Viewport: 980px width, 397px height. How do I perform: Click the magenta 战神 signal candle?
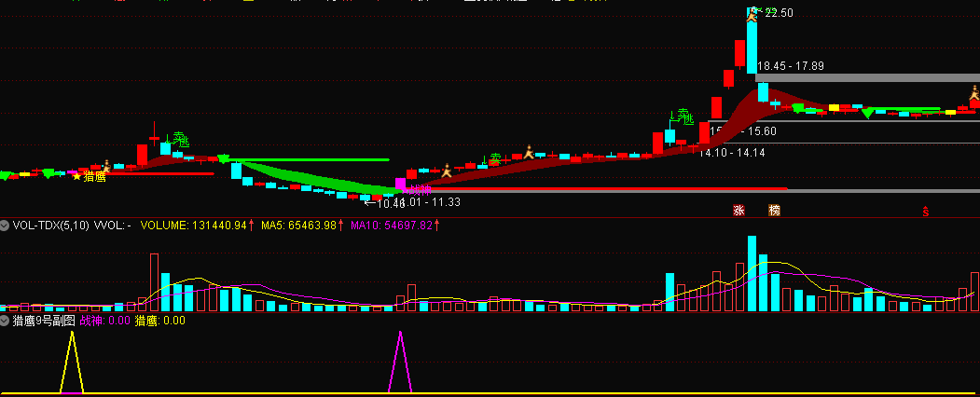click(400, 184)
